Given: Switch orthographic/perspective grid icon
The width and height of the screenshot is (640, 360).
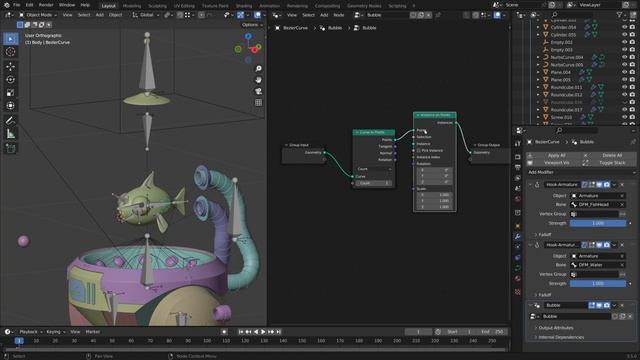Looking at the screenshot, I should [x=258, y=102].
